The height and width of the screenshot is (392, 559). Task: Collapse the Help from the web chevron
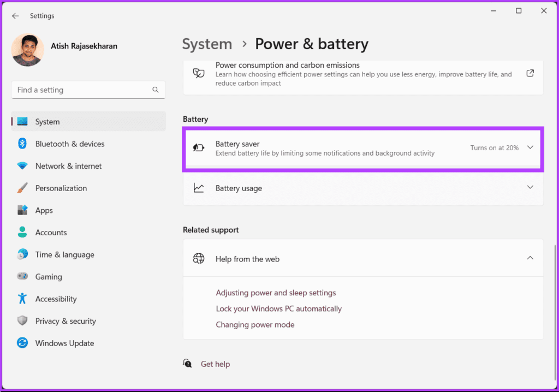(530, 258)
